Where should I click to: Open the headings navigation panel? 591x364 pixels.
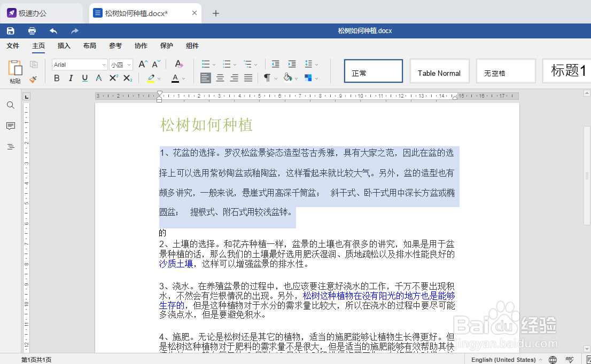11,147
